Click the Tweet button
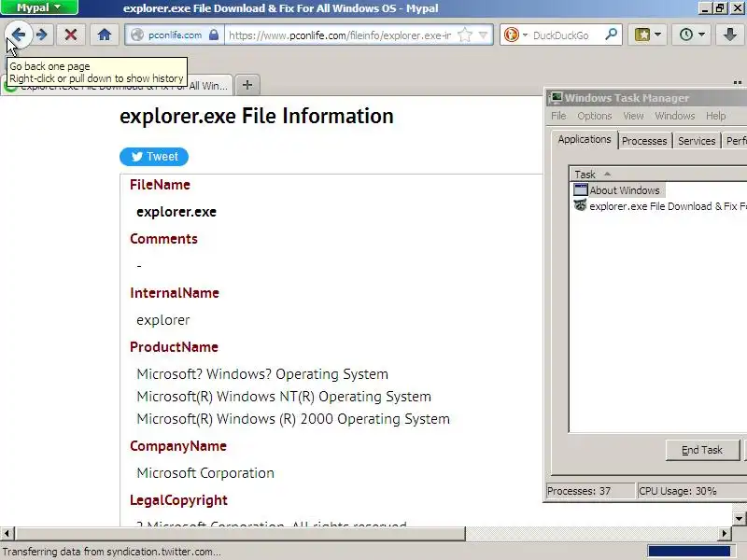The height and width of the screenshot is (560, 747). point(154,157)
